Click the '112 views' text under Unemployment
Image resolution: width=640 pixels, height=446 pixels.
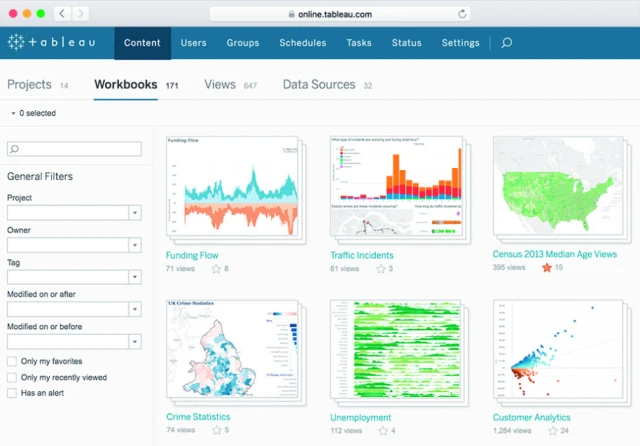[x=346, y=430]
